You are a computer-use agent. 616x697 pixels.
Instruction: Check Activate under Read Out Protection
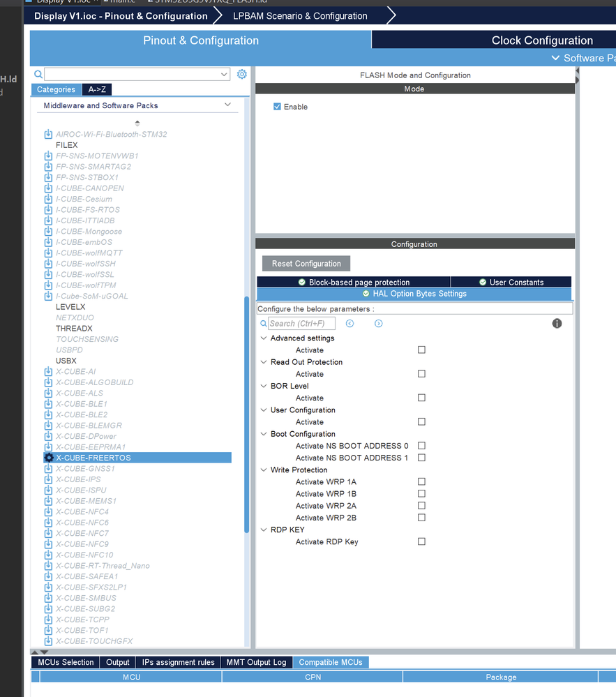(x=421, y=374)
